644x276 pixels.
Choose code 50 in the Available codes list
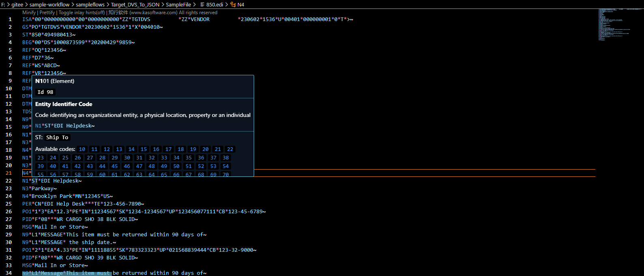pyautogui.click(x=176, y=166)
